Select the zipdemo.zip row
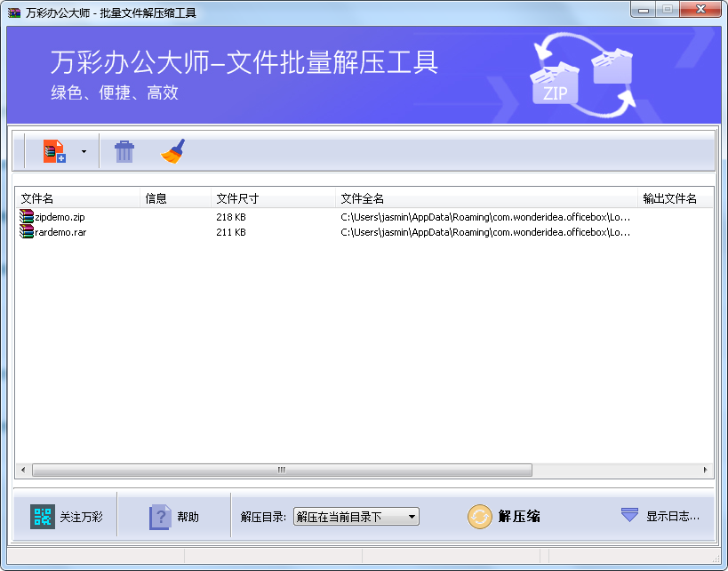Screen dimensions: 728x571 coord(364,217)
